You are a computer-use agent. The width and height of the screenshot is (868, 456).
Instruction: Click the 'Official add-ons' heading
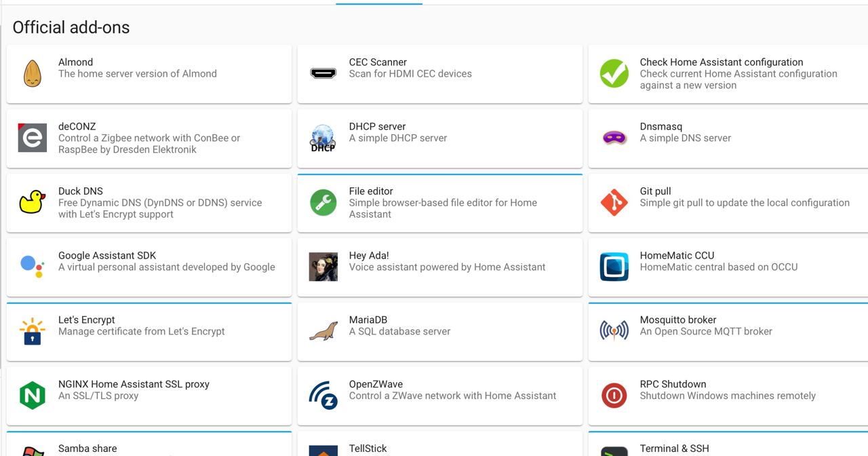(71, 27)
